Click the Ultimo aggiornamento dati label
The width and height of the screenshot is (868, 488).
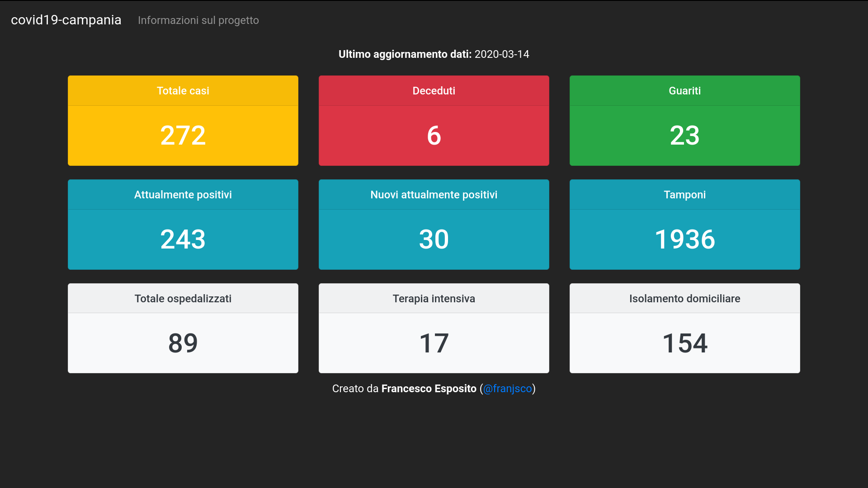405,54
